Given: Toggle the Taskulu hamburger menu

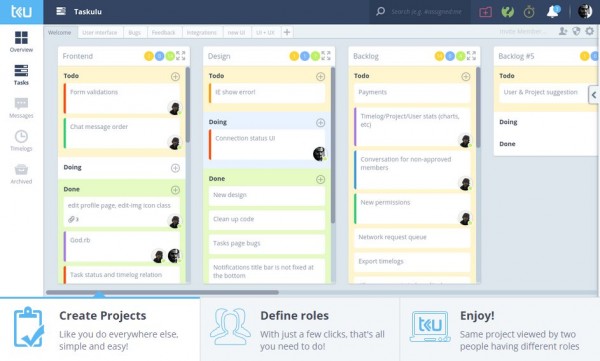Looking at the screenshot, I should pyautogui.click(x=61, y=11).
